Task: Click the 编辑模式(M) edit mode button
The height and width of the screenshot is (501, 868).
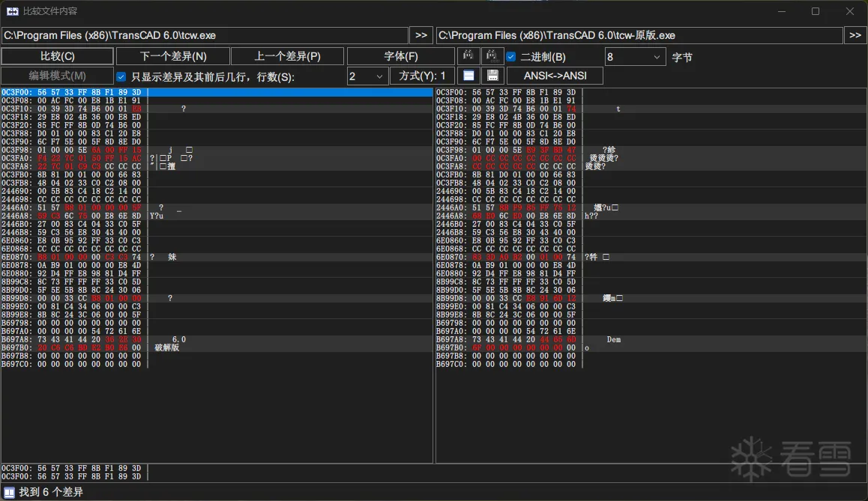Action: (x=58, y=76)
